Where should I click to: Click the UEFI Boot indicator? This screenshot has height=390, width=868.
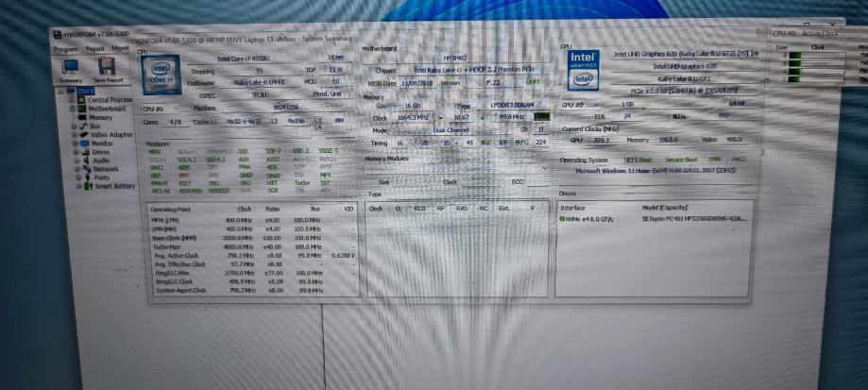pyautogui.click(x=638, y=160)
